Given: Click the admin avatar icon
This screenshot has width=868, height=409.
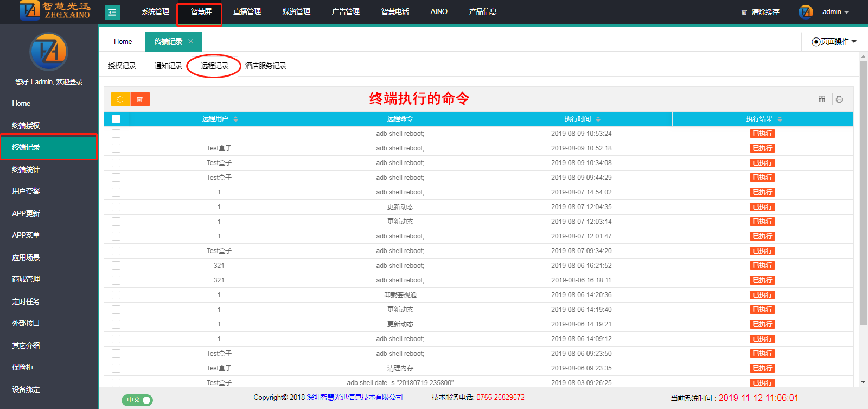Looking at the screenshot, I should [806, 12].
